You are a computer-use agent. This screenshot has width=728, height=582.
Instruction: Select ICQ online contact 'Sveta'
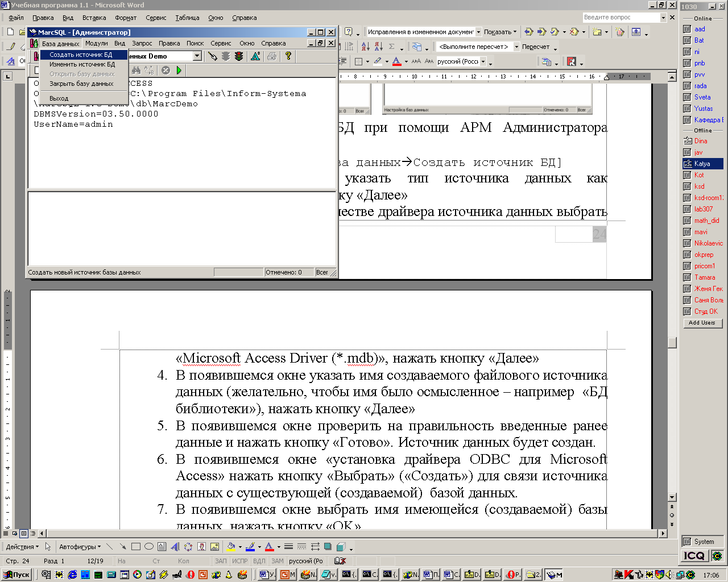coord(703,97)
